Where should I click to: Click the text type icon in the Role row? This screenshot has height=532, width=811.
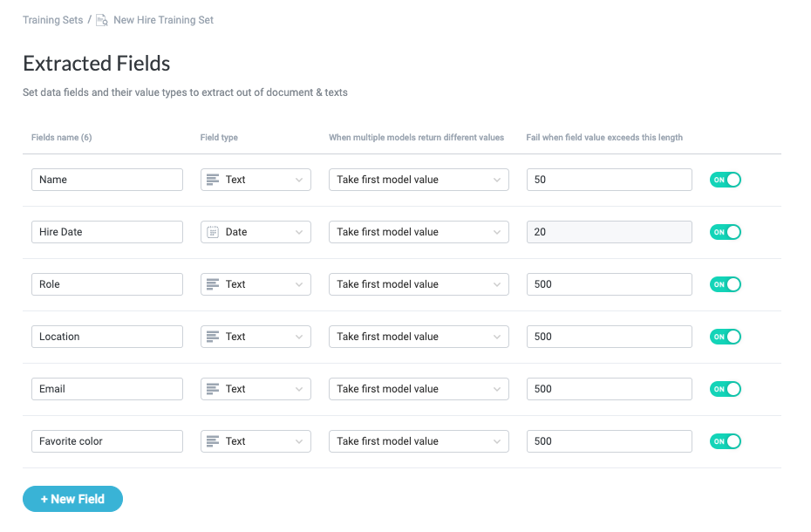[212, 284]
